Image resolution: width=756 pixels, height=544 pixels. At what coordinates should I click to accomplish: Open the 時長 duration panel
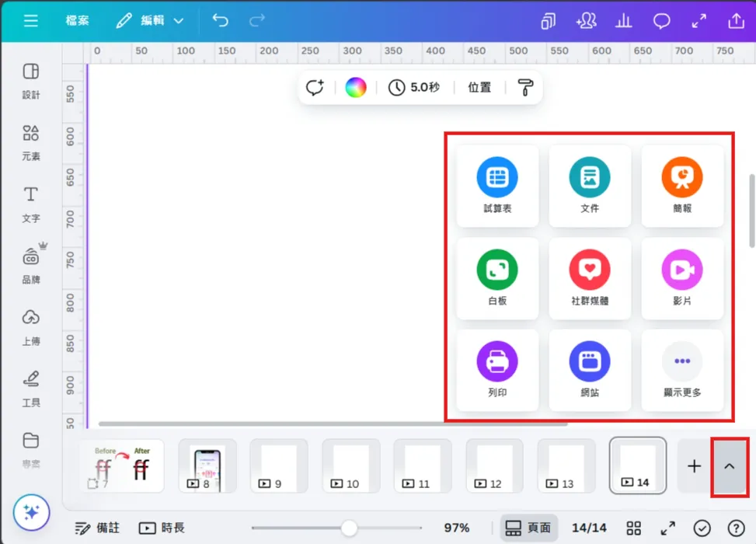pos(162,528)
